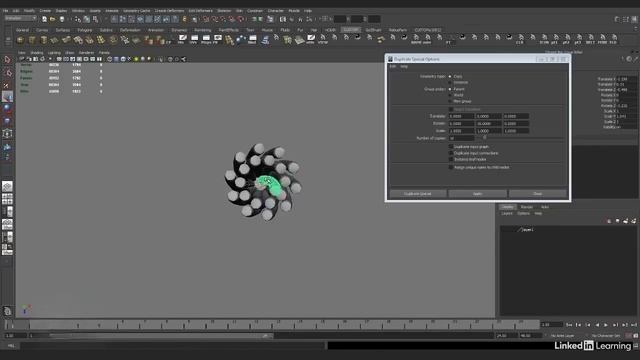Activate the Move tool in toolbox
This screenshot has height=360, width=640.
(x=7, y=97)
